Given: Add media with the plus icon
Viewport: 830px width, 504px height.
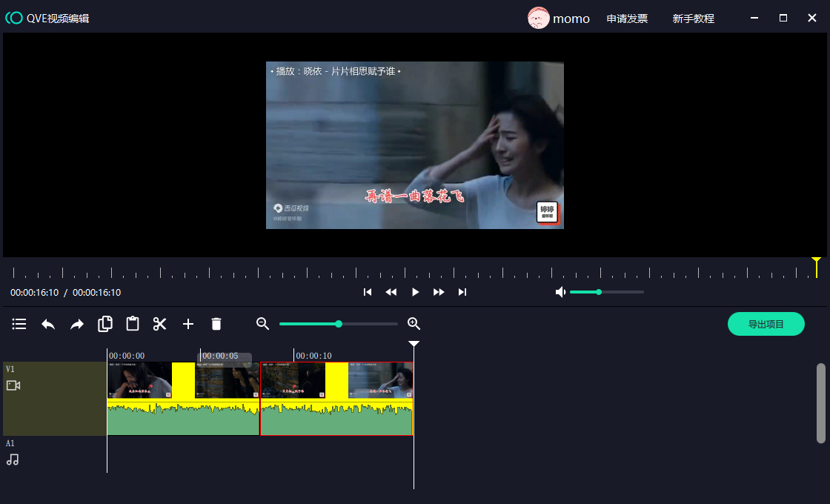Looking at the screenshot, I should (188, 324).
